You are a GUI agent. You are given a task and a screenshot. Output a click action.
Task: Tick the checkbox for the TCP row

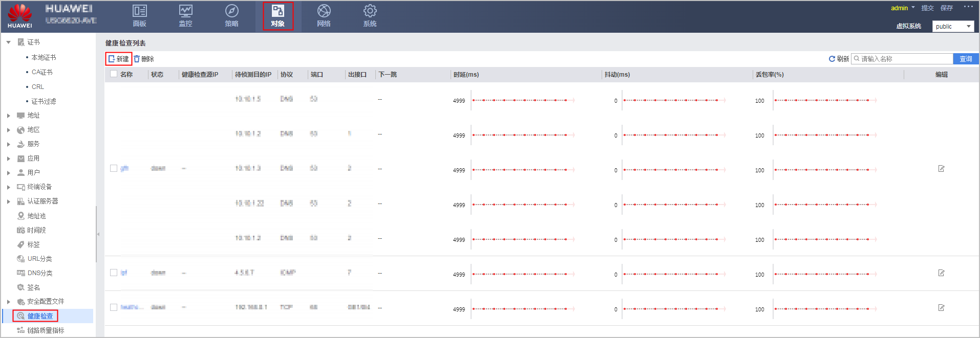[114, 307]
